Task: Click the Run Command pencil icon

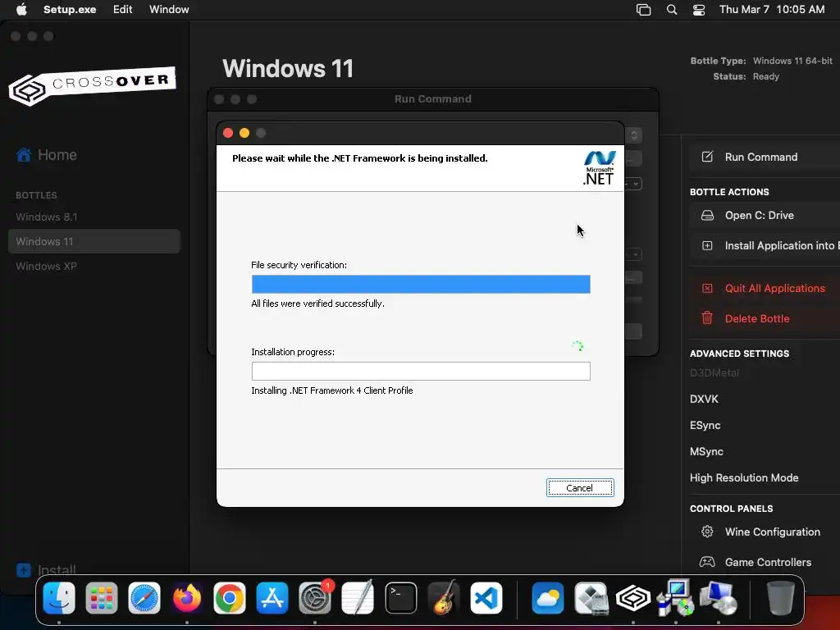Action: coord(707,157)
